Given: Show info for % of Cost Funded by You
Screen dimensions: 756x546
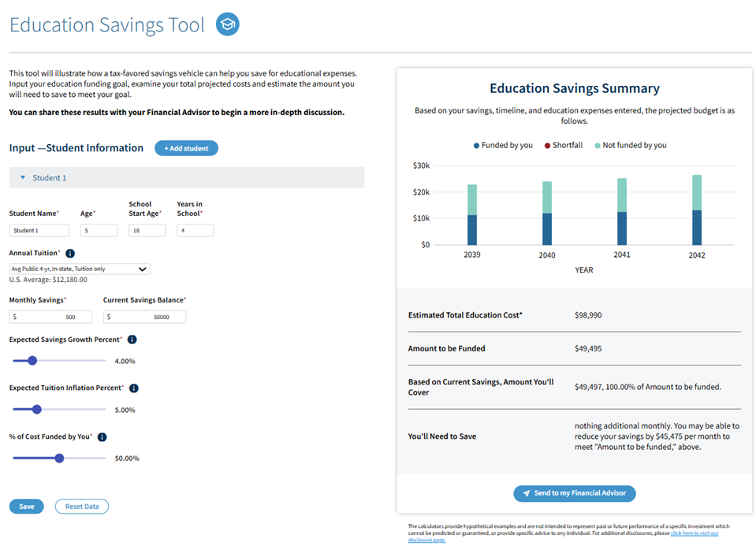Looking at the screenshot, I should tap(102, 436).
